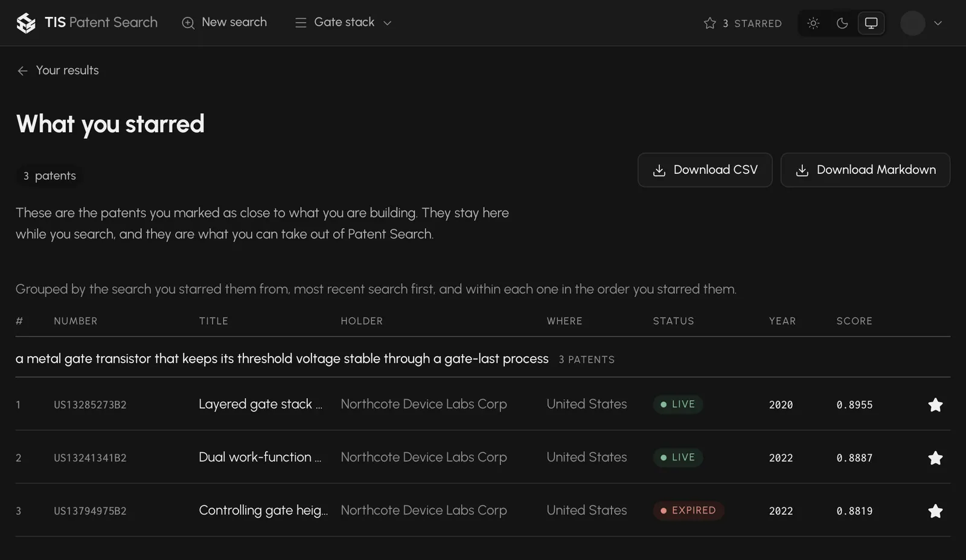Screen dimensions: 966x560
Task: Open the 3 Starred list
Action: tap(743, 23)
